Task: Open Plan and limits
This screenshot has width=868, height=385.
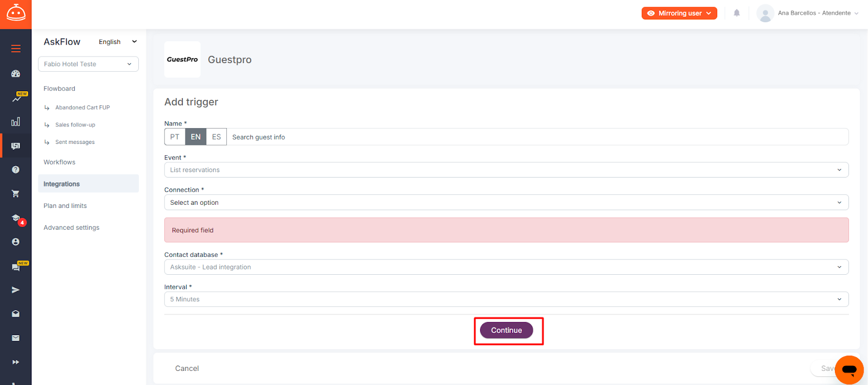Action: tap(65, 206)
